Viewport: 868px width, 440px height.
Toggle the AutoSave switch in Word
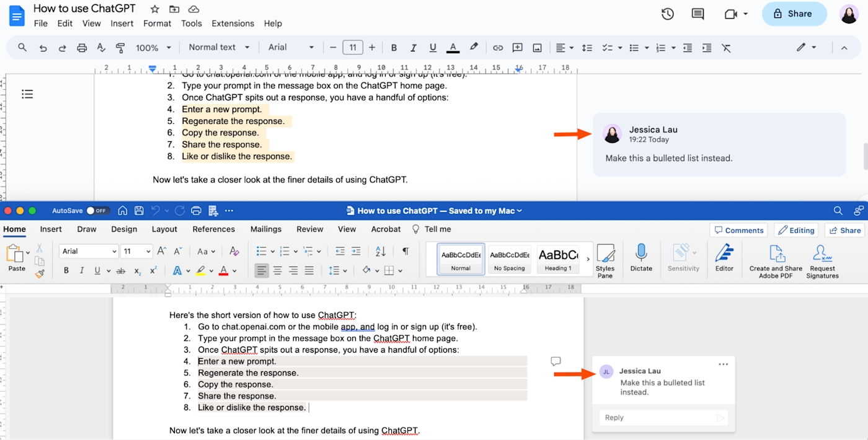pyautogui.click(x=97, y=211)
